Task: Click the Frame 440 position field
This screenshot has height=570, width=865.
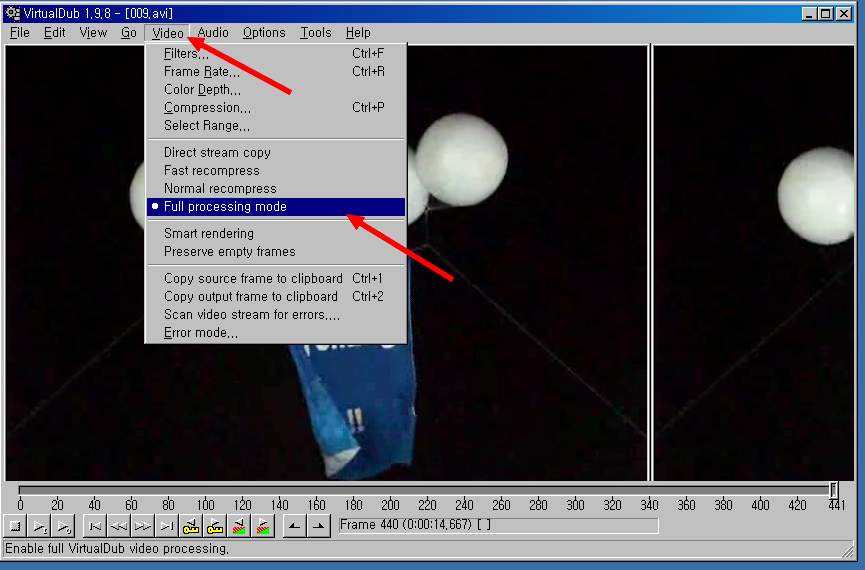Action: [x=498, y=525]
